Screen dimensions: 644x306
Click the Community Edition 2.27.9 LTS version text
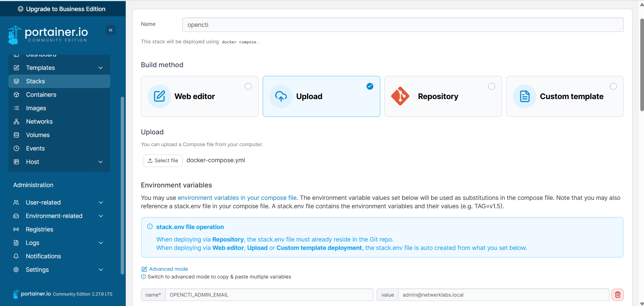click(x=82, y=294)
